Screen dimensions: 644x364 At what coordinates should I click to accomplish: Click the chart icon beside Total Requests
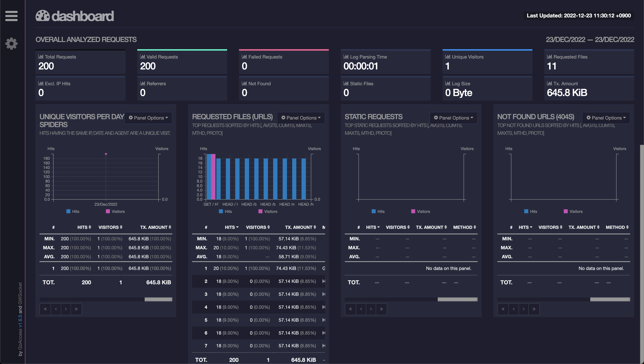tap(41, 57)
